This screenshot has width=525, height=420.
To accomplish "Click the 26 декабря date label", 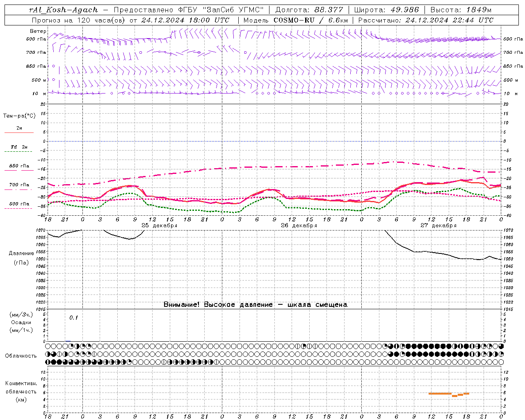I will pos(299,226).
